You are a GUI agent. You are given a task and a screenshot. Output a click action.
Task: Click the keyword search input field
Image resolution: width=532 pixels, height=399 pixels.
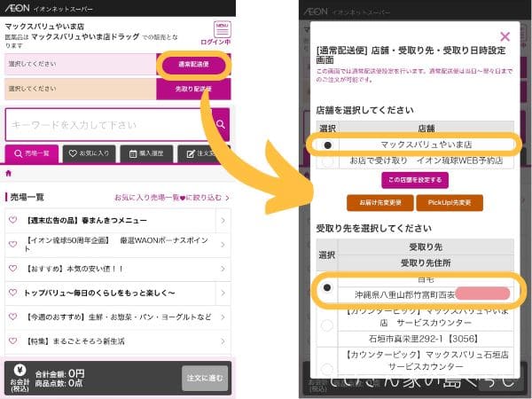click(108, 124)
